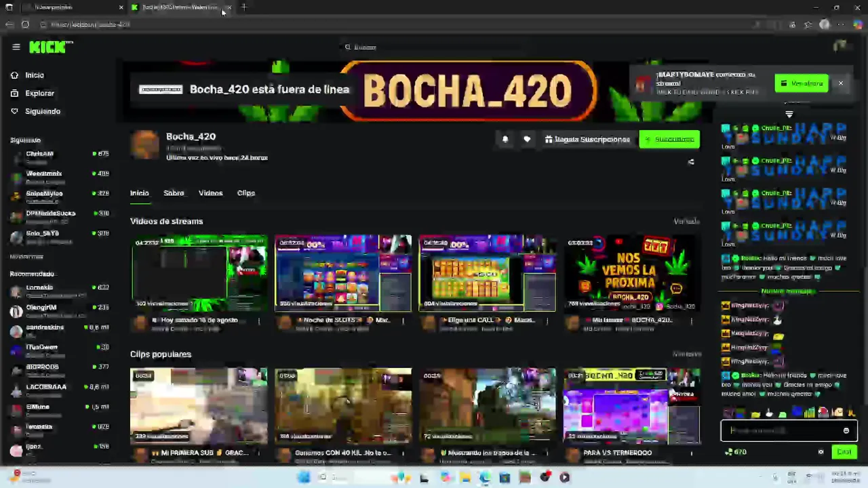Open chat settings gear next to Chat button
868x488 pixels.
tap(821, 451)
